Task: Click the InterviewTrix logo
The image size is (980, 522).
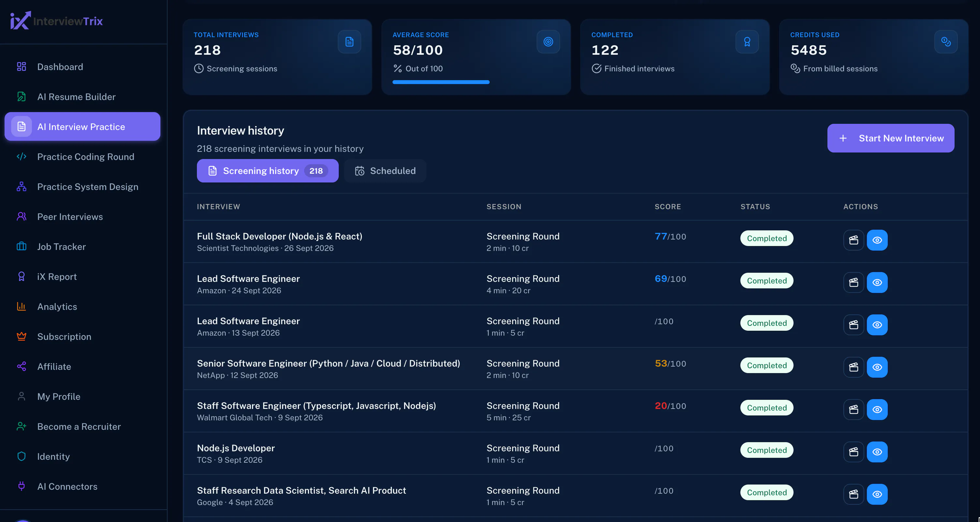Action: tap(57, 21)
